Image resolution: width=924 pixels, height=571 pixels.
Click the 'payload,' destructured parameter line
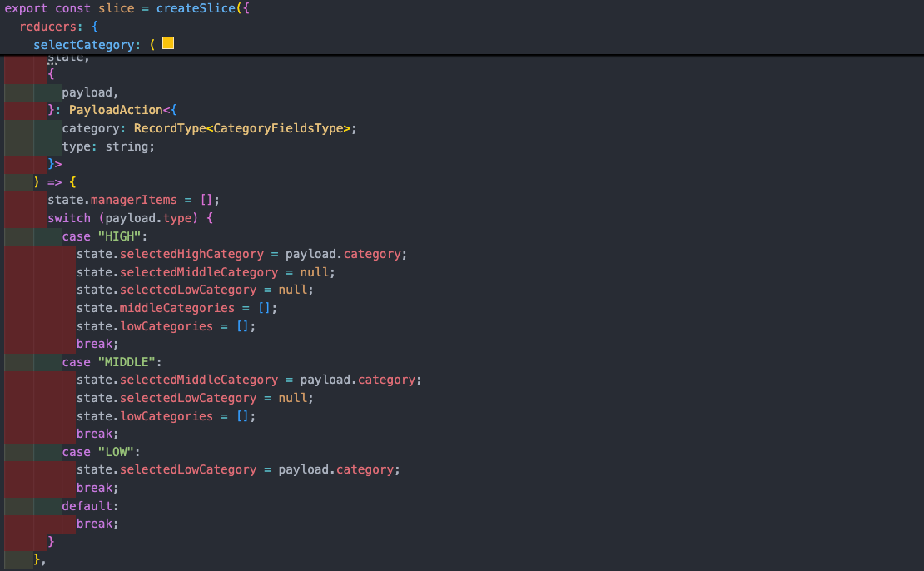pos(90,92)
